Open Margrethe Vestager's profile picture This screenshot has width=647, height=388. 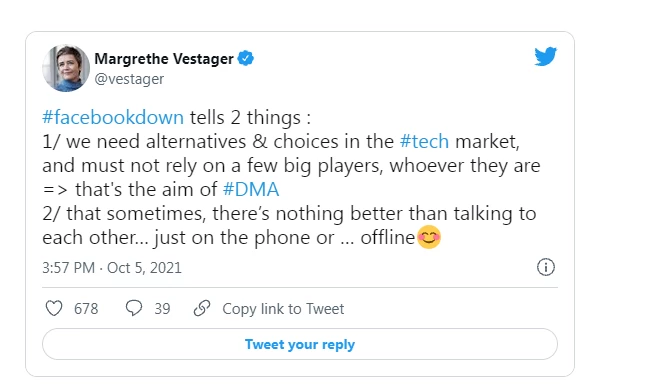pos(66,68)
